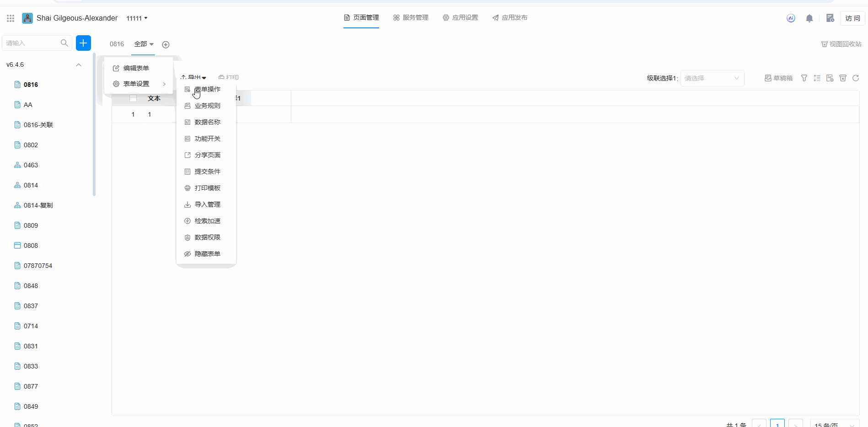Viewport: 868px width, 427px height.
Task: Open 功能开关 feature switches menu item
Action: coord(207,139)
